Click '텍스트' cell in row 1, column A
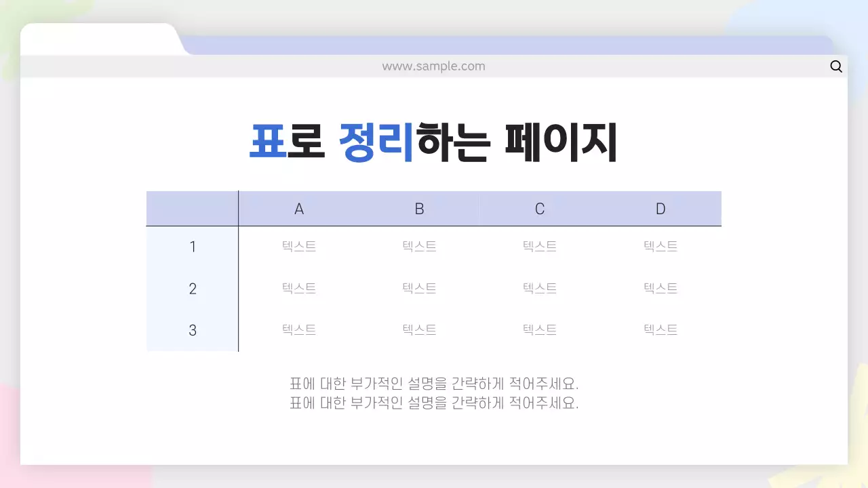Viewport: 868px width, 488px height. 299,247
